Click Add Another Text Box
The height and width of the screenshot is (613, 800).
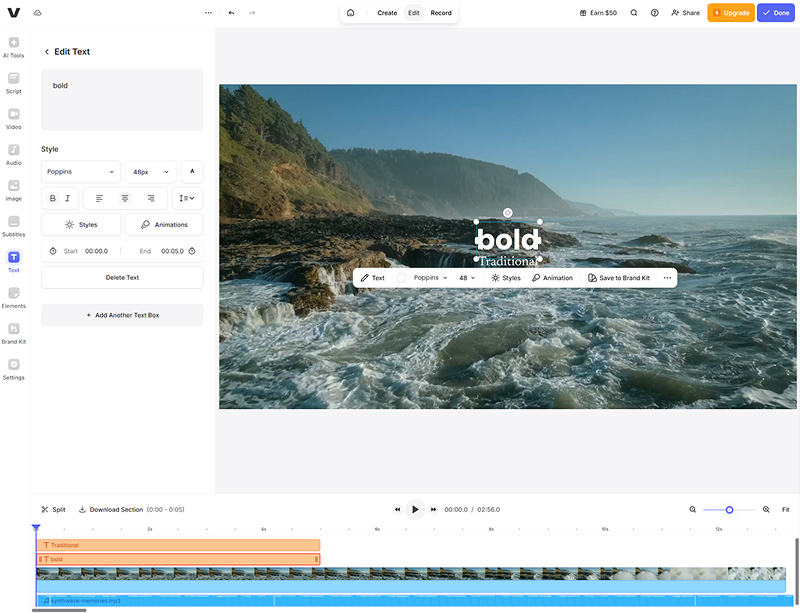point(122,315)
